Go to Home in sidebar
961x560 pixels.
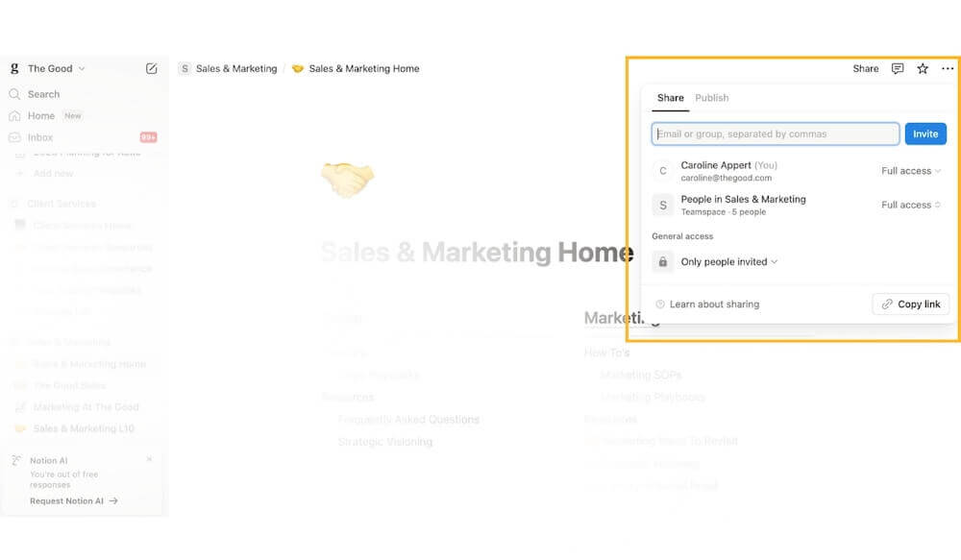coord(40,116)
